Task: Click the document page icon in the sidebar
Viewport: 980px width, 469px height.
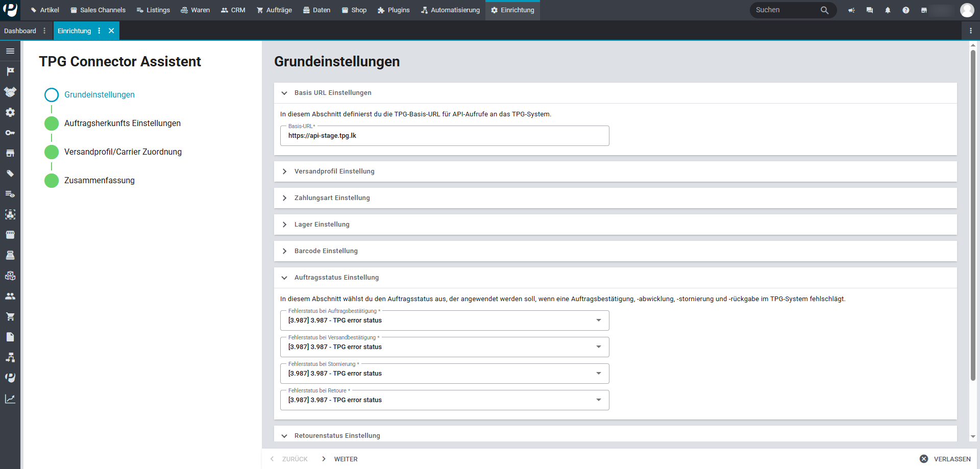Action: click(10, 337)
